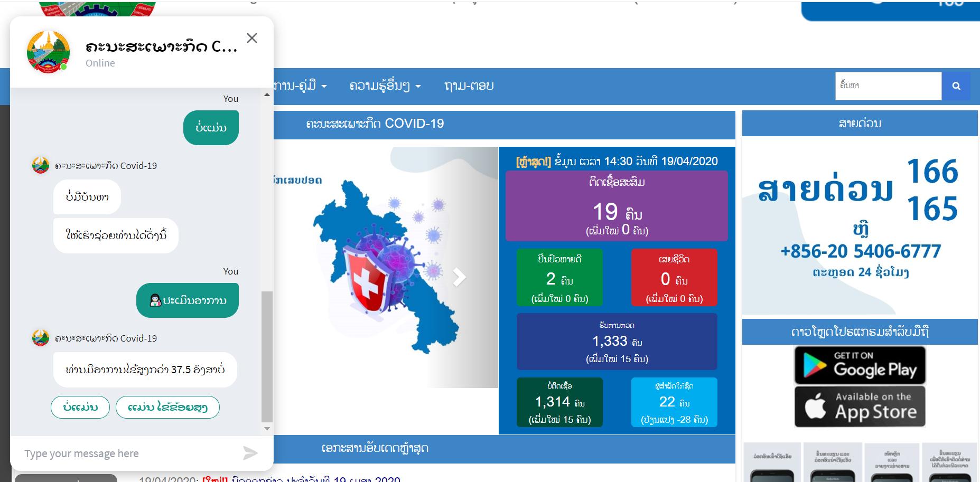Click my sent ປະເມີນອາການ message bubble

(188, 300)
